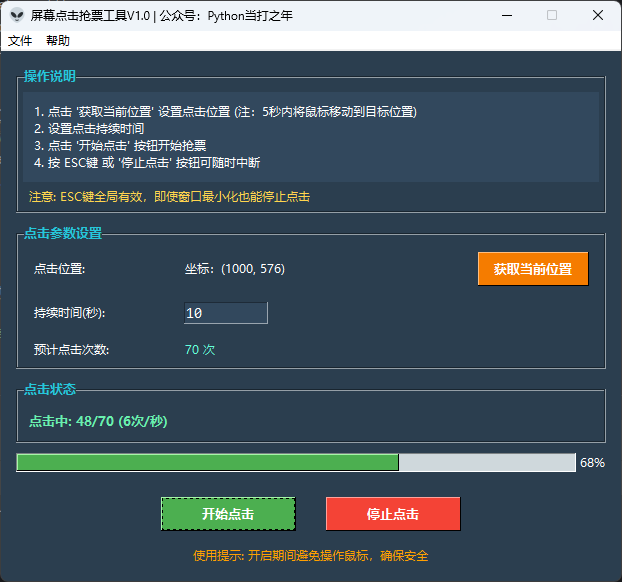Image resolution: width=622 pixels, height=582 pixels.
Task: Click the yellow 注意: ESC键全局有效 note
Action: point(169,197)
